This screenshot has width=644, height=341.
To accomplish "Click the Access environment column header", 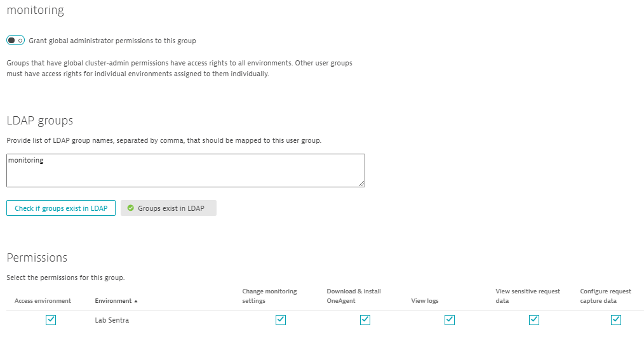I will pyautogui.click(x=43, y=301).
